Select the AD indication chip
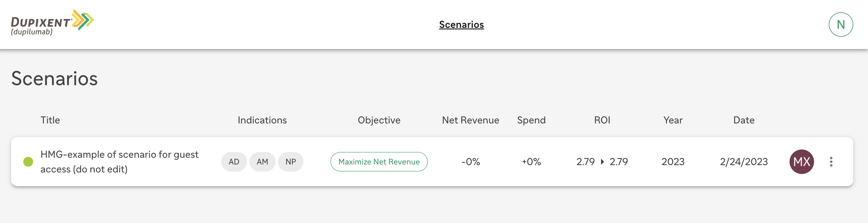Image resolution: width=868 pixels, height=223 pixels. (234, 162)
